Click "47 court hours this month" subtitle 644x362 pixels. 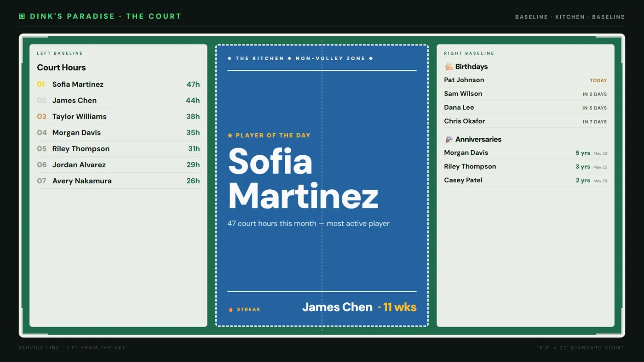pos(272,224)
